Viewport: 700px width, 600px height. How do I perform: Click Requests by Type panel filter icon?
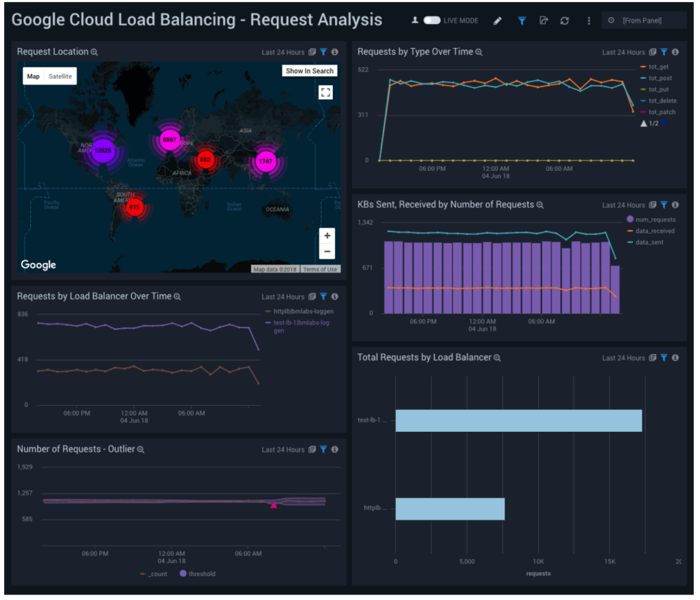[x=664, y=52]
